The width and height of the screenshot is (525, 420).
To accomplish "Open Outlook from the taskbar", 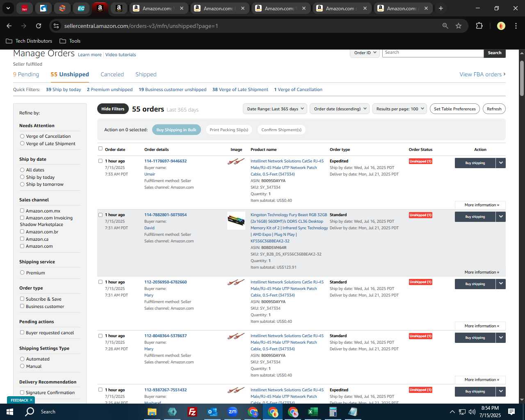I will pos(212,412).
